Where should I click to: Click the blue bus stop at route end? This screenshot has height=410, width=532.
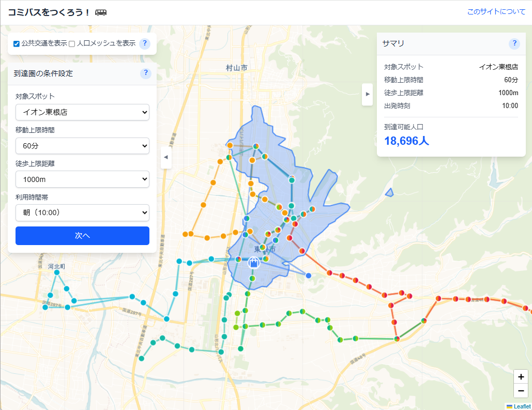(x=309, y=276)
